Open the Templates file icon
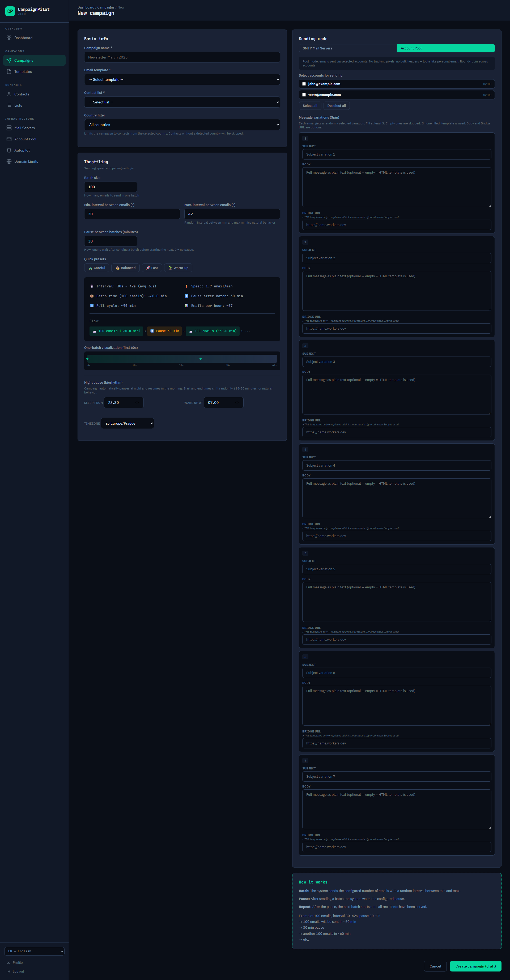 [9, 72]
